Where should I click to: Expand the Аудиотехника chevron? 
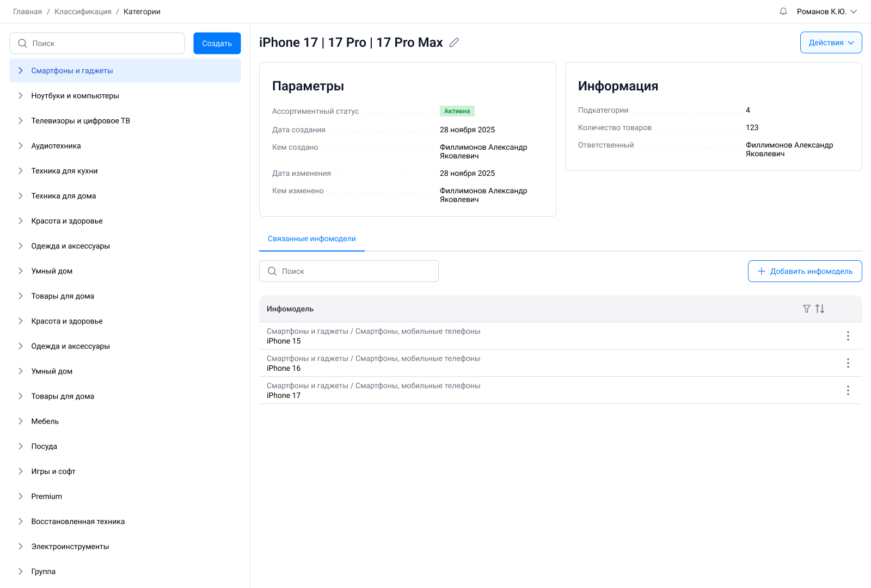tap(21, 146)
